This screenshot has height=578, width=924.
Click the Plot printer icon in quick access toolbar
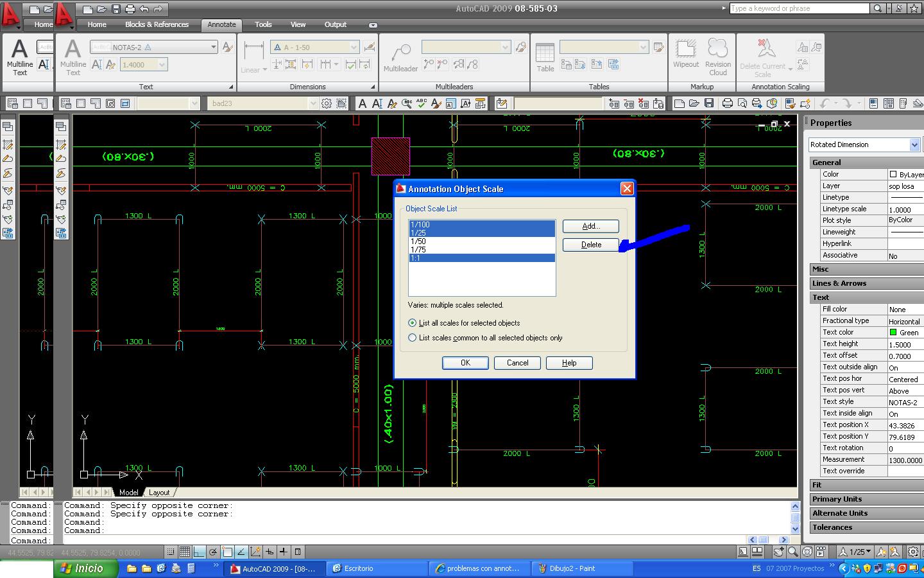pos(130,9)
